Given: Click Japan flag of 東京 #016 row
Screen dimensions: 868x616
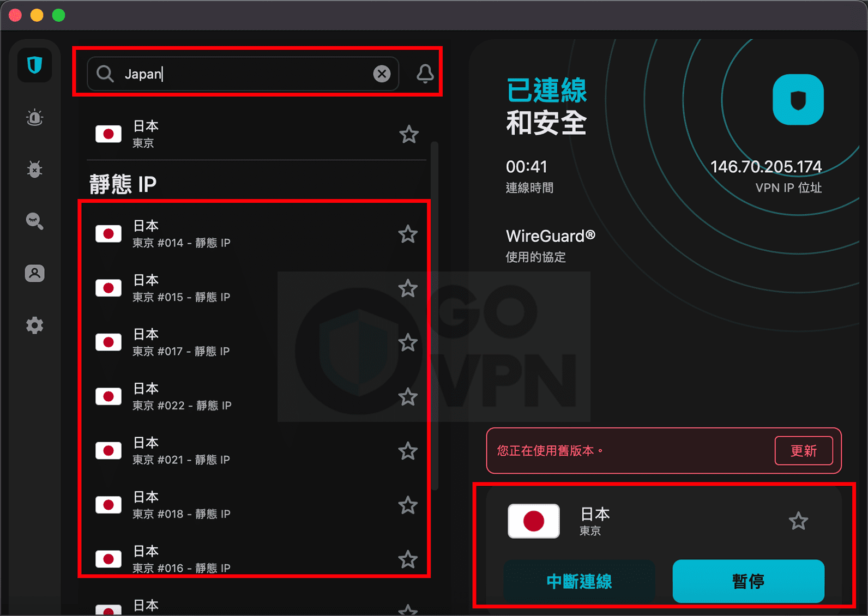Looking at the screenshot, I should point(108,559).
